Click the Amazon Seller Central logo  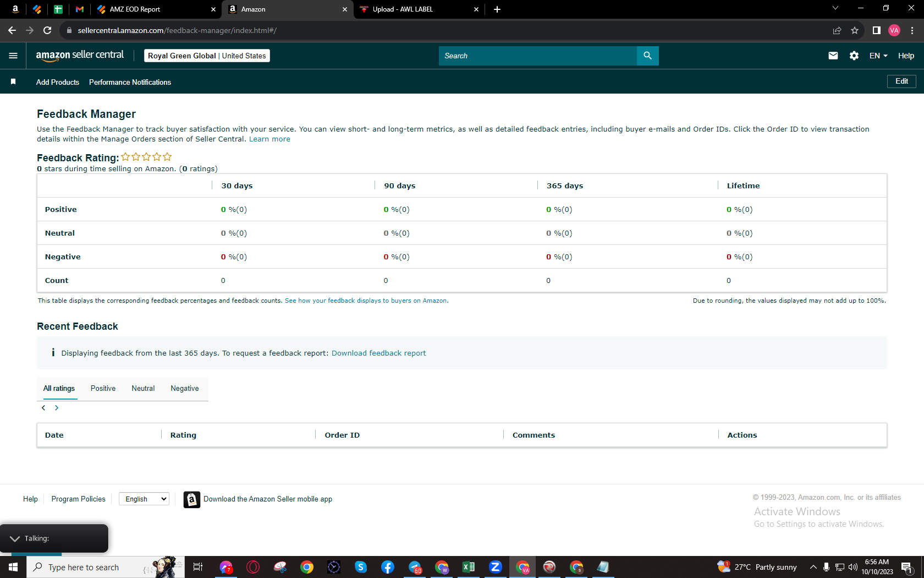click(x=80, y=56)
